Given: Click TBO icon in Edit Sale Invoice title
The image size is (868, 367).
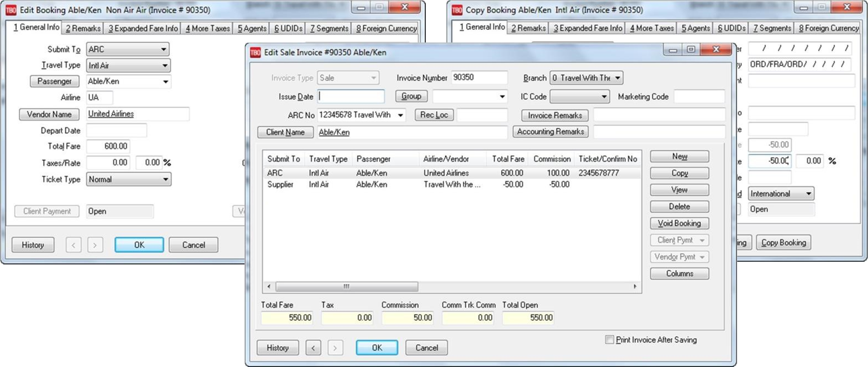Looking at the screenshot, I should (x=256, y=52).
